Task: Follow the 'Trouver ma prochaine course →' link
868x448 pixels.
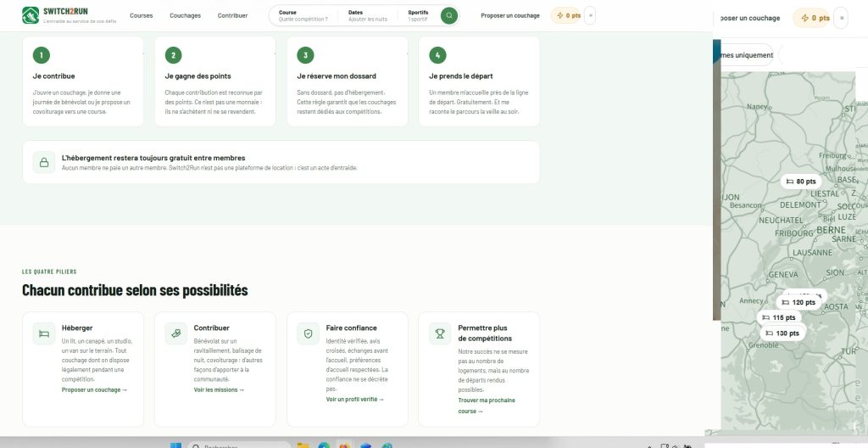Action: [x=487, y=406]
